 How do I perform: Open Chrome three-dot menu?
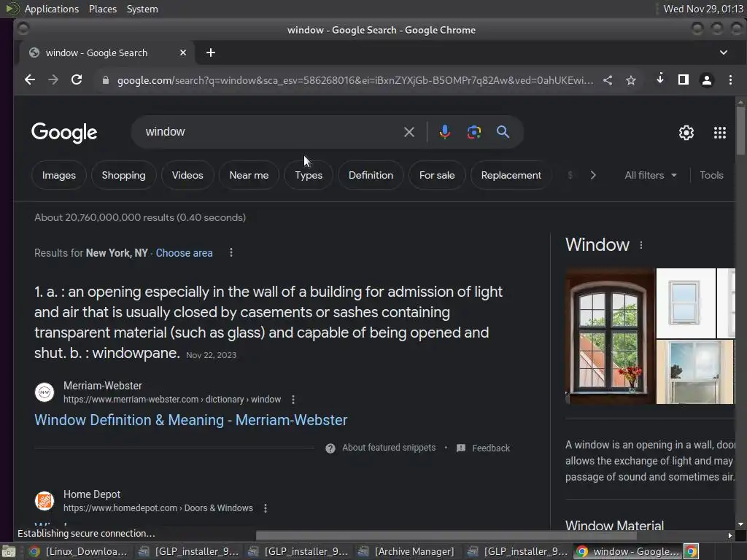tap(730, 80)
